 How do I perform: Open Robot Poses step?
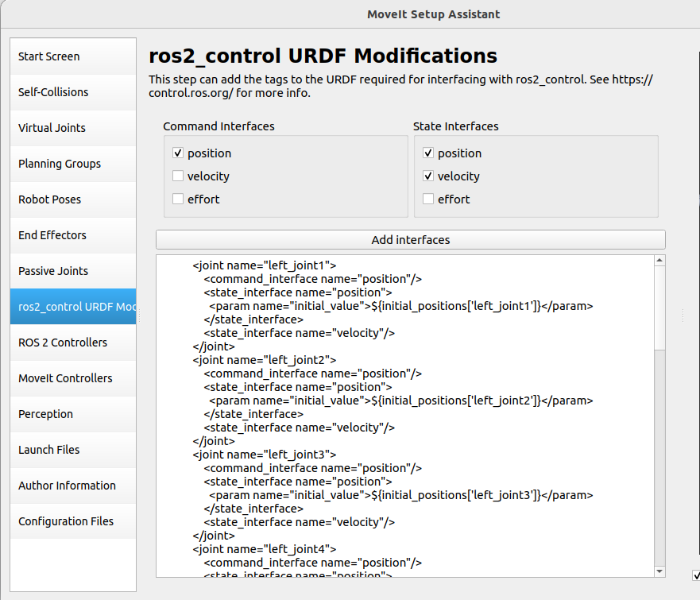(x=73, y=199)
